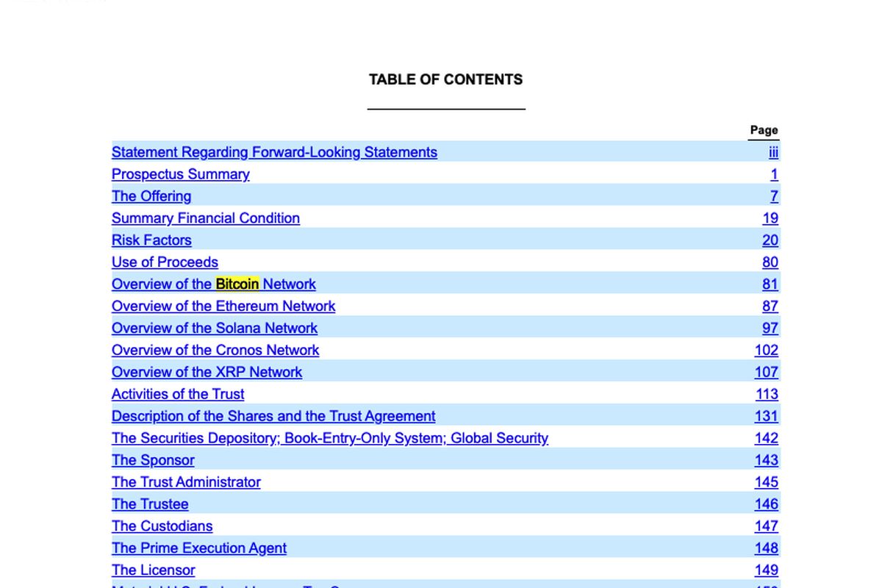Open the Summary Financial Condition link
The width and height of the screenshot is (882, 588).
[206, 218]
